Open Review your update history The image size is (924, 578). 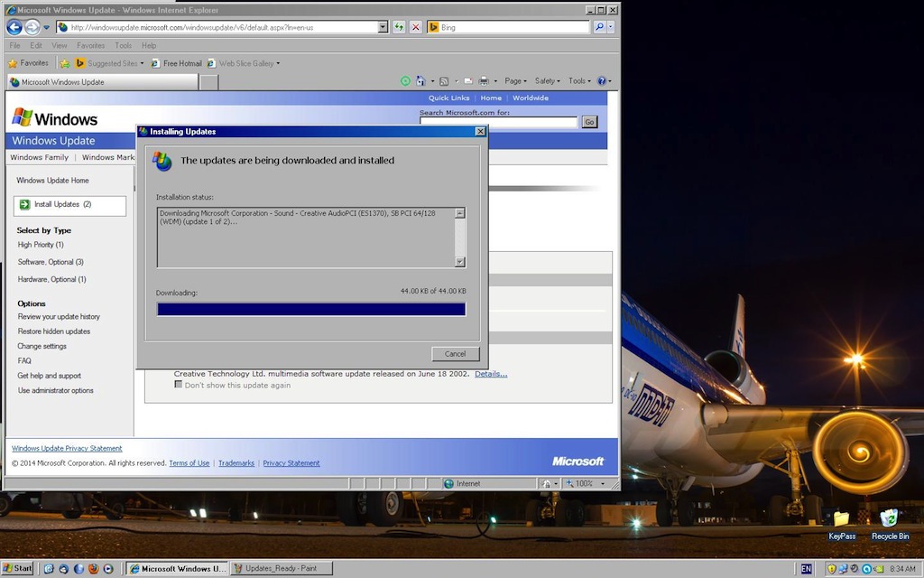59,317
